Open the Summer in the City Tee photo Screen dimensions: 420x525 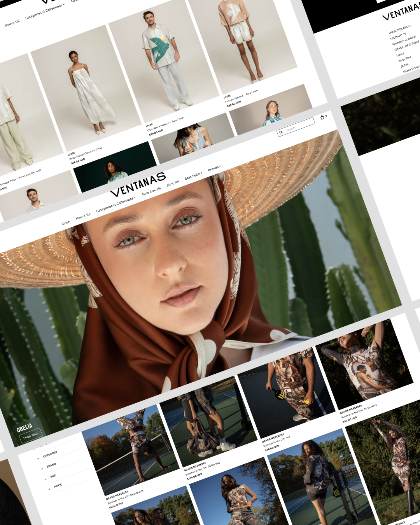[x=287, y=393]
